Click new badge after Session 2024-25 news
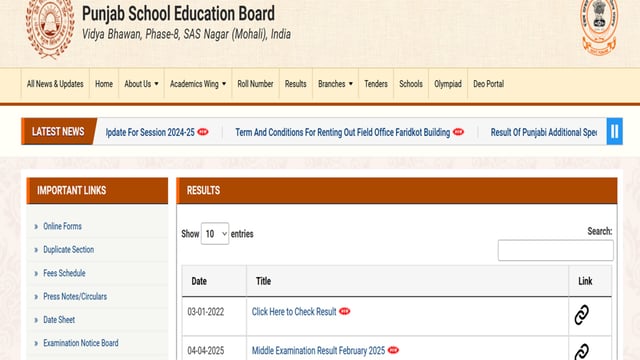Image resolution: width=640 pixels, height=360 pixels. pos(203,132)
